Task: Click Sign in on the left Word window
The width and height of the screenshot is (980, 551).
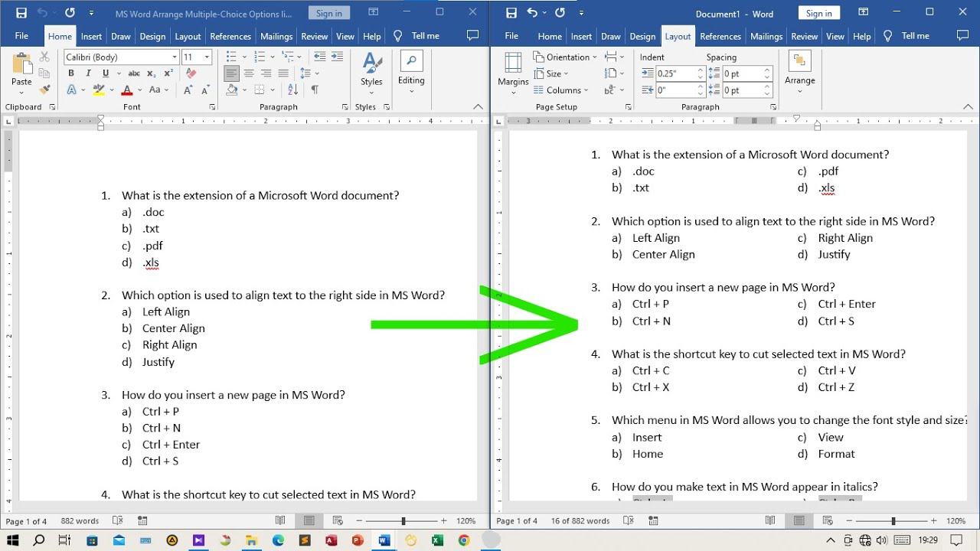Action: click(329, 13)
